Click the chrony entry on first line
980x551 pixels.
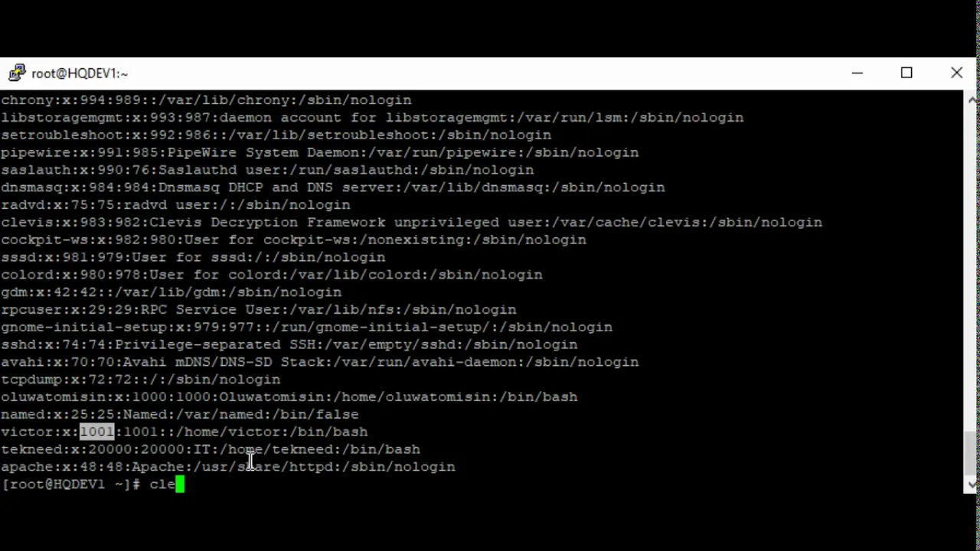(206, 100)
